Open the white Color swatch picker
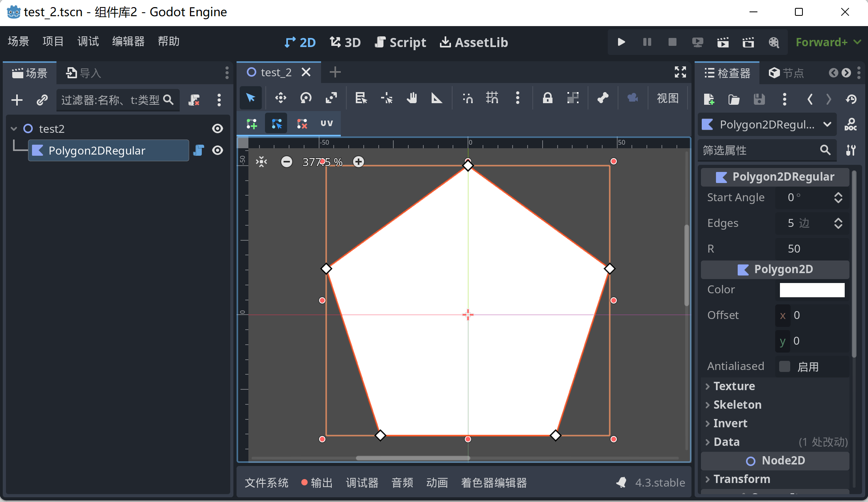Viewport: 868px width, 502px height. coord(812,290)
